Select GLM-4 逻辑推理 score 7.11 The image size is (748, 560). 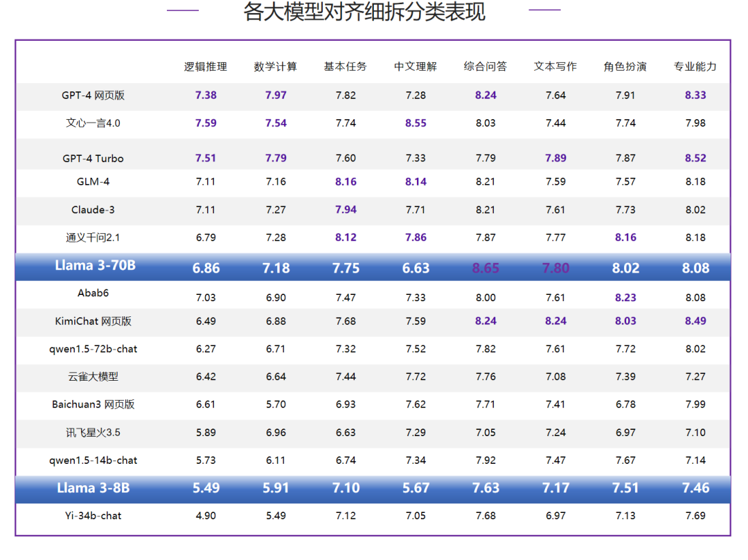206,181
